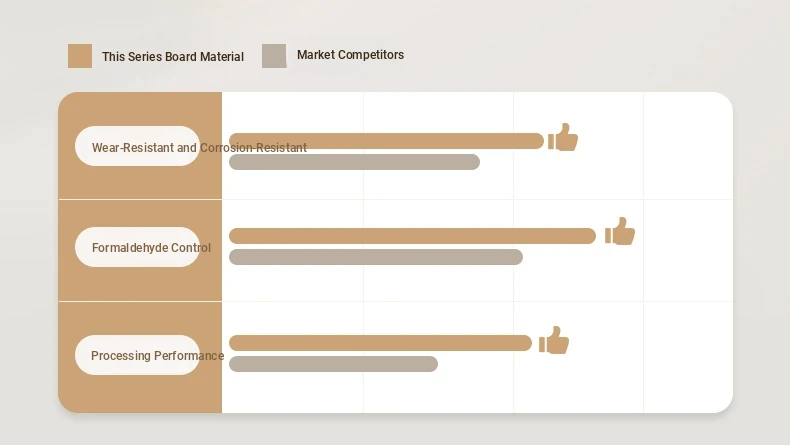Select the Wear-Resistant and Corrosion-Resistant pill label

pos(137,147)
